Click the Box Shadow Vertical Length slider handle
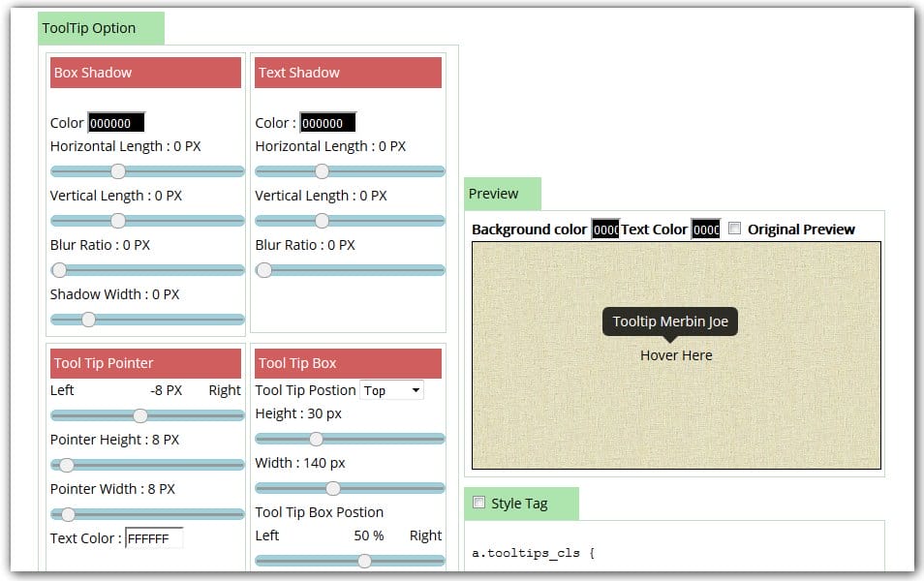 click(118, 221)
